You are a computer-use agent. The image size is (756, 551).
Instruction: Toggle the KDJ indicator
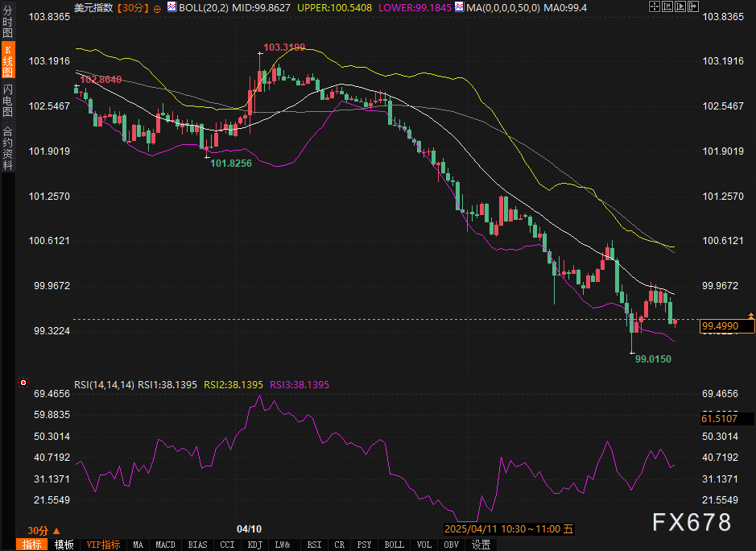[255, 545]
